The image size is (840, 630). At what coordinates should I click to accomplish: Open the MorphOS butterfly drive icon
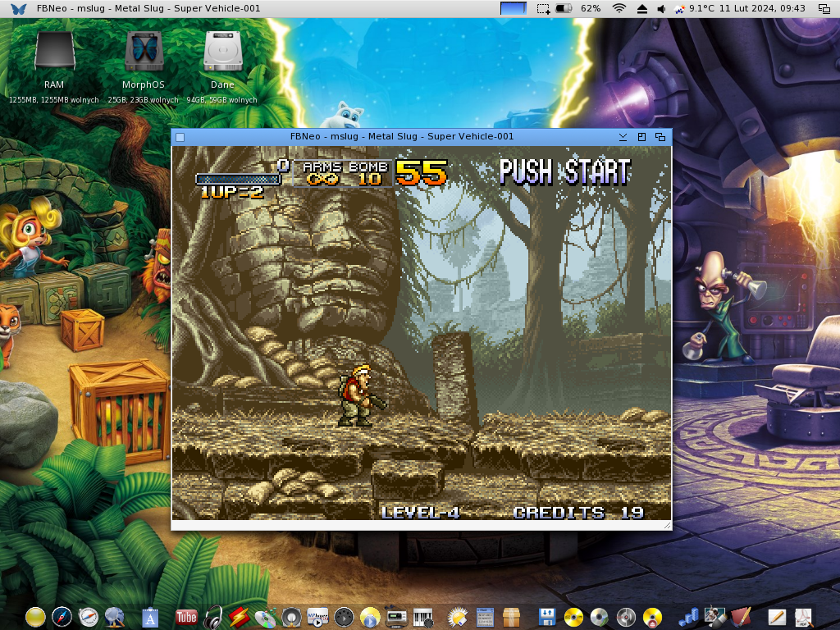tap(144, 52)
